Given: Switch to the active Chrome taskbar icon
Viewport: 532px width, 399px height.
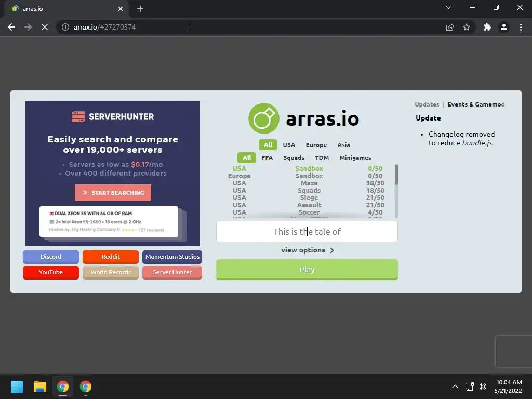Looking at the screenshot, I should click(63, 387).
